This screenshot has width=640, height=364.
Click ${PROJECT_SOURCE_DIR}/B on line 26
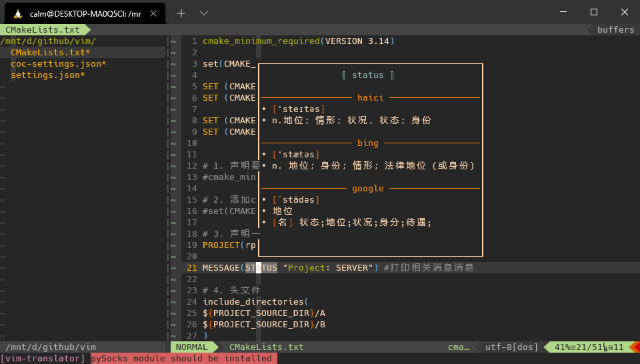click(264, 325)
